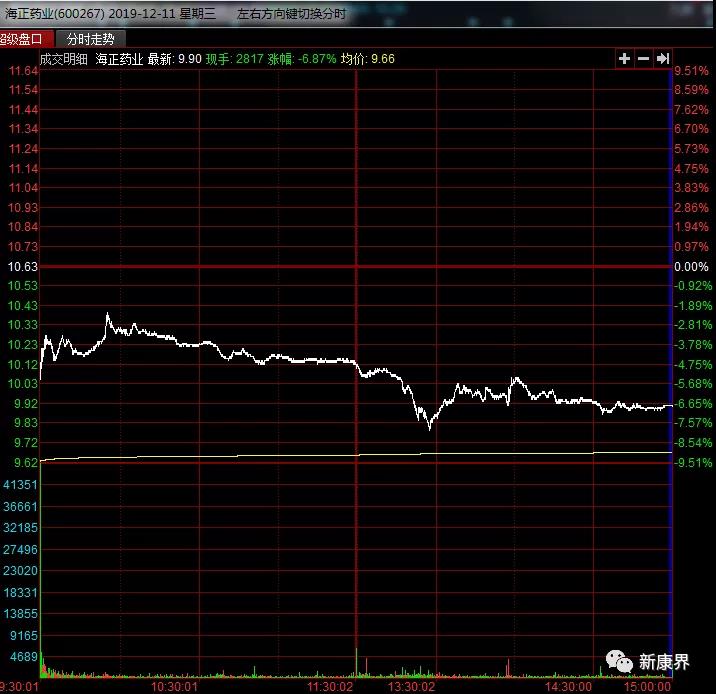
Task: Click the 现手: 2817 value
Action: [x=235, y=59]
